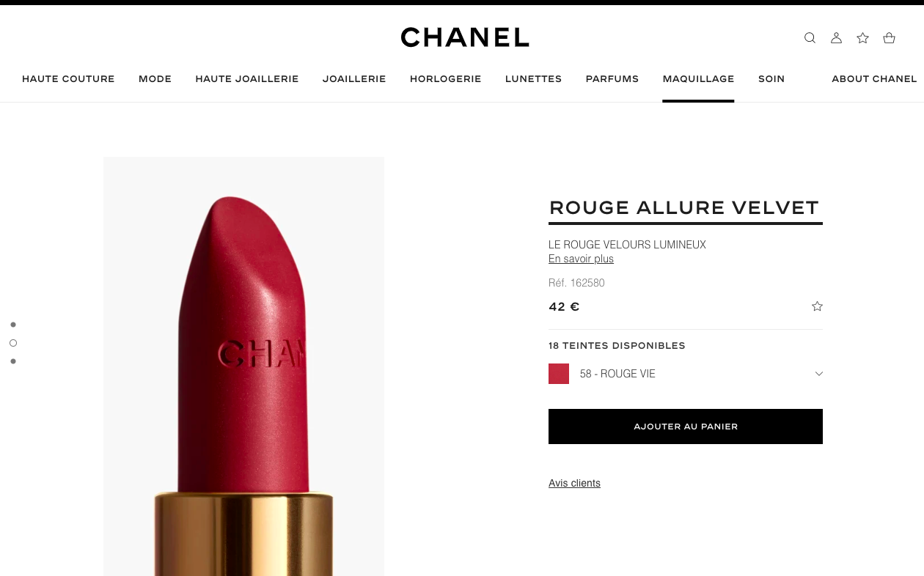
Task: Select the first image carousel dot
Action: tap(13, 325)
